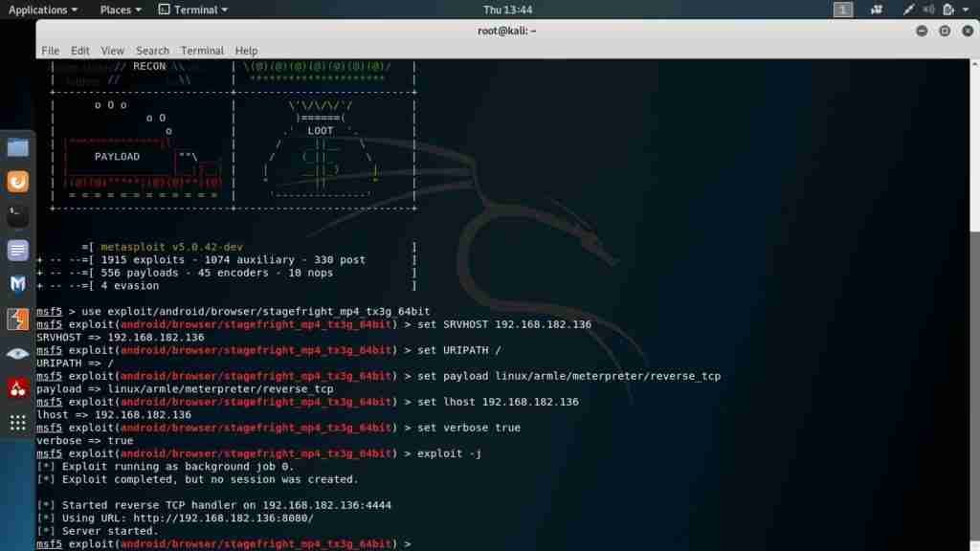Open the Applications menu dropdown

[x=42, y=10]
